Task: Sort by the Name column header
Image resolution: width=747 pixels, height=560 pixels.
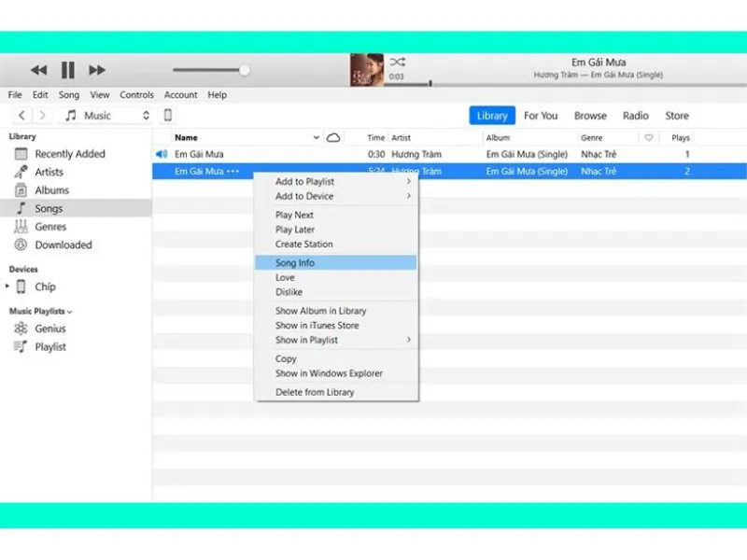Action: tap(186, 137)
